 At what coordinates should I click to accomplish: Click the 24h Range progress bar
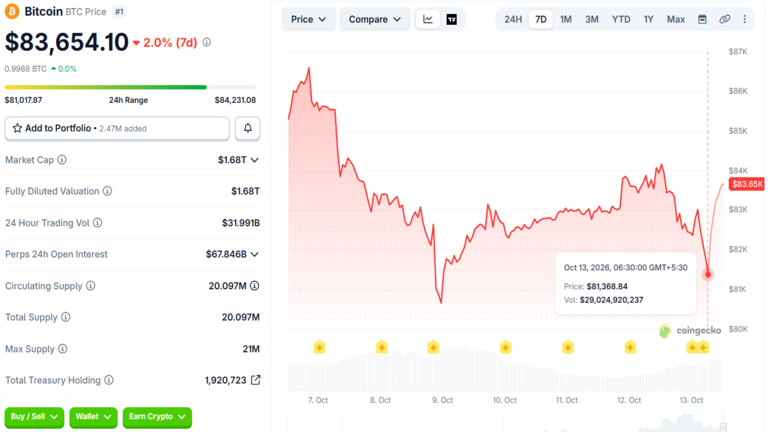[x=130, y=87]
